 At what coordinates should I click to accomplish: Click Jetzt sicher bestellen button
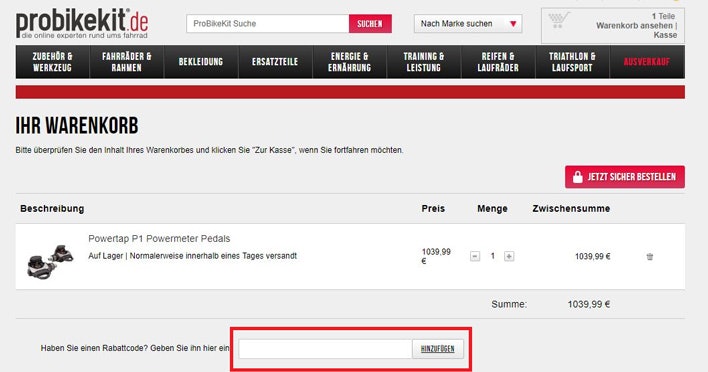[x=624, y=177]
